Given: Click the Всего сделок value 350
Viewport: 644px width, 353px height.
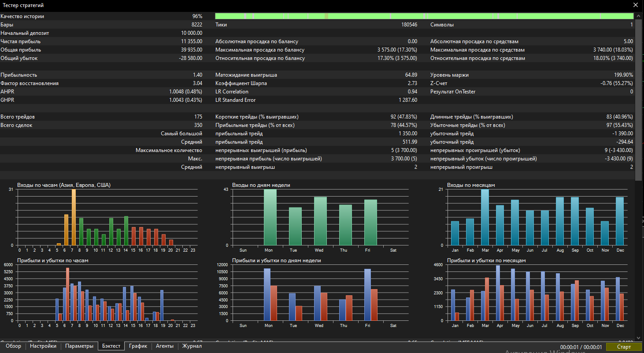Looking at the screenshot, I should click(x=198, y=125).
